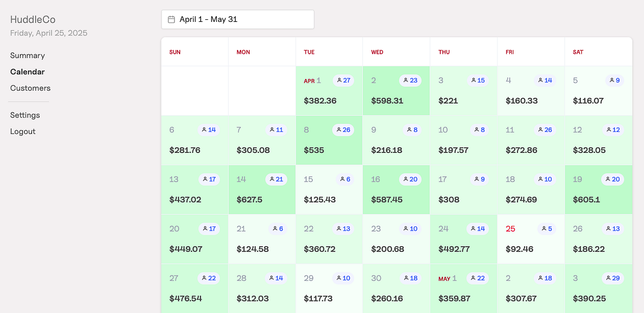Select the April 16 cell showing $587.45
The width and height of the screenshot is (644, 313).
[x=396, y=193]
